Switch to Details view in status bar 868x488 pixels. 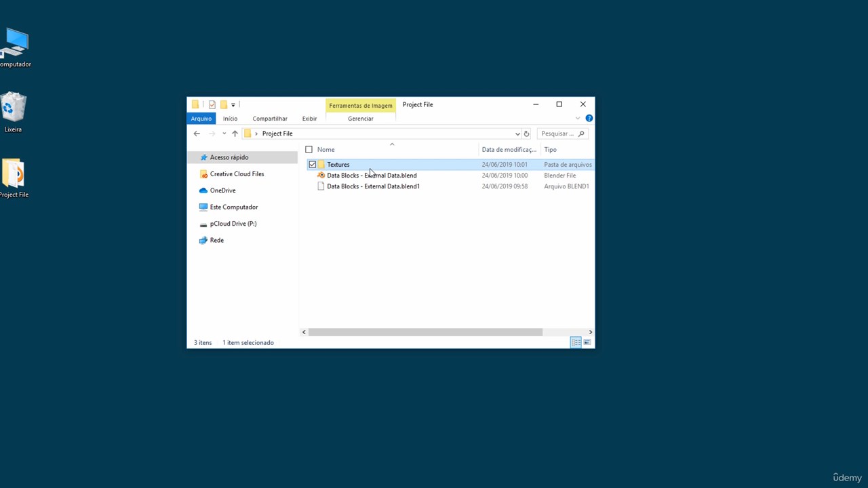[x=576, y=342]
